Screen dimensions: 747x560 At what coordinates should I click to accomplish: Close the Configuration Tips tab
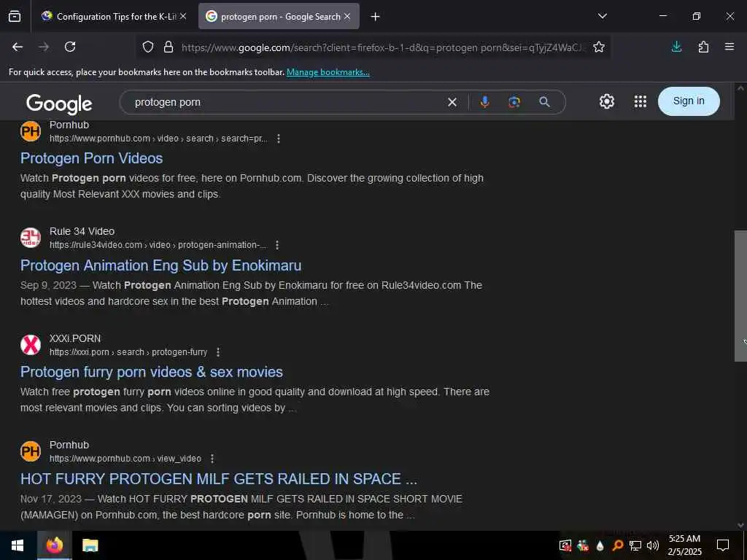pos(183,16)
